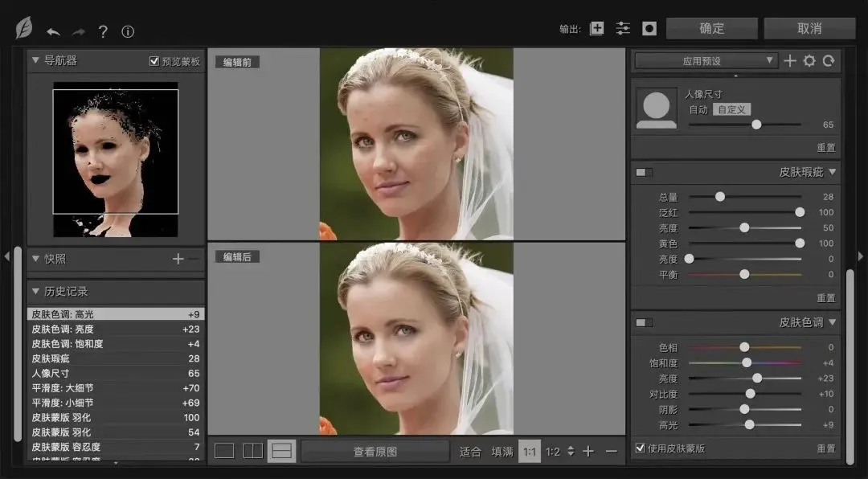Select history entry 皮肤瑕疵 28
Viewport: 868px width, 479px height.
(116, 358)
